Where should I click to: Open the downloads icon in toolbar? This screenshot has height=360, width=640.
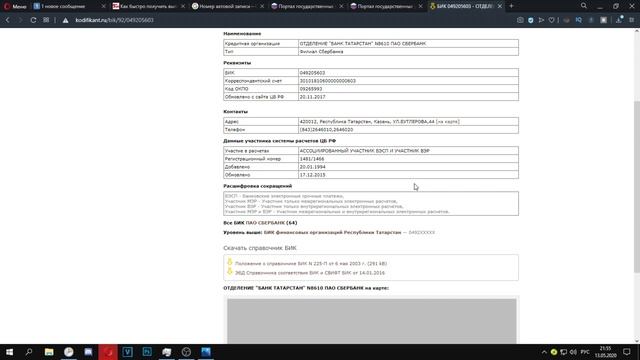point(619,20)
